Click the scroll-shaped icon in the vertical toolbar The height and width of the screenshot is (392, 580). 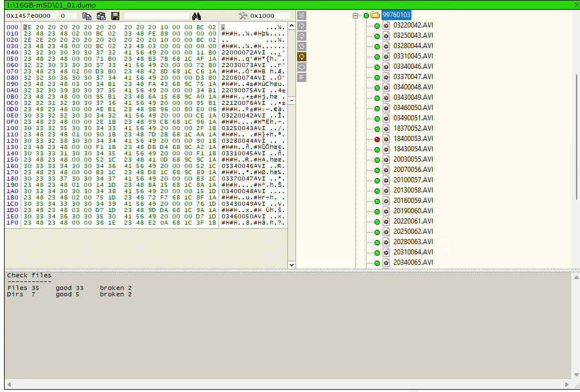click(x=302, y=46)
